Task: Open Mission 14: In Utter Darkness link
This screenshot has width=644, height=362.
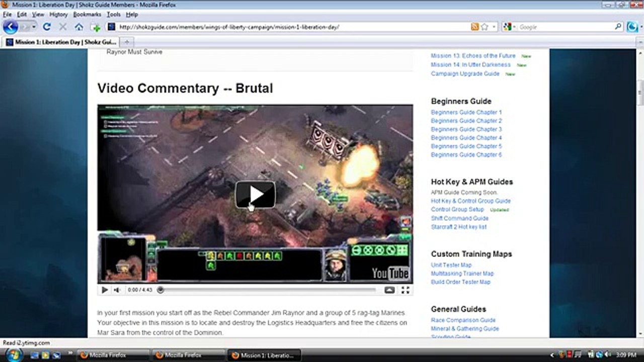Action: [x=470, y=65]
